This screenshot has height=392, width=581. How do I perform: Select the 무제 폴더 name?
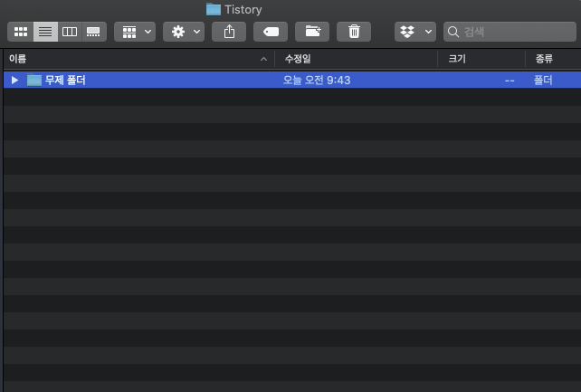coord(65,80)
